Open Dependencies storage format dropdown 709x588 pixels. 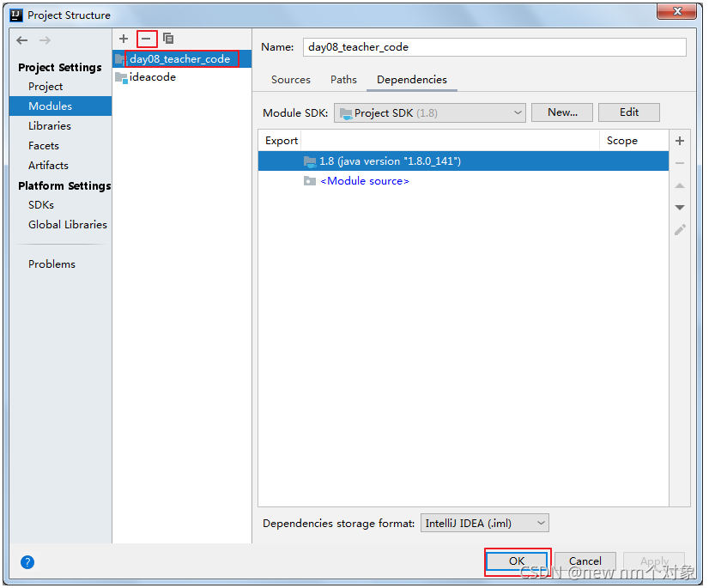(485, 524)
